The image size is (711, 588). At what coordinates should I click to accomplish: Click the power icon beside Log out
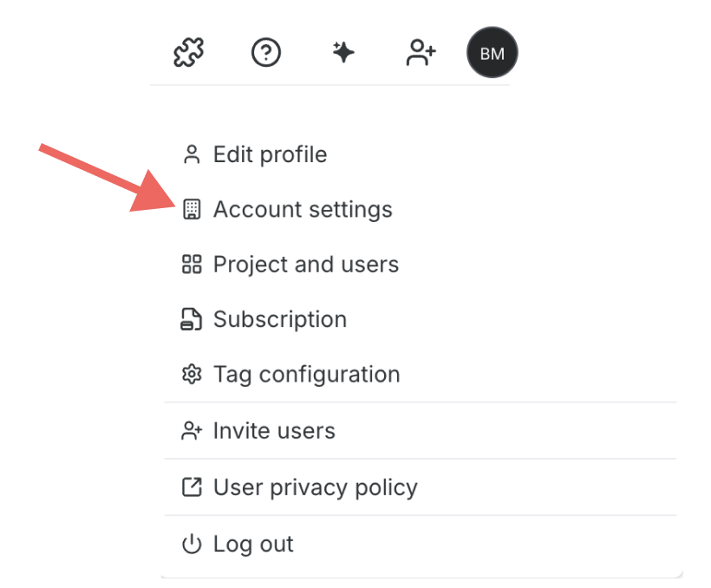pos(192,544)
